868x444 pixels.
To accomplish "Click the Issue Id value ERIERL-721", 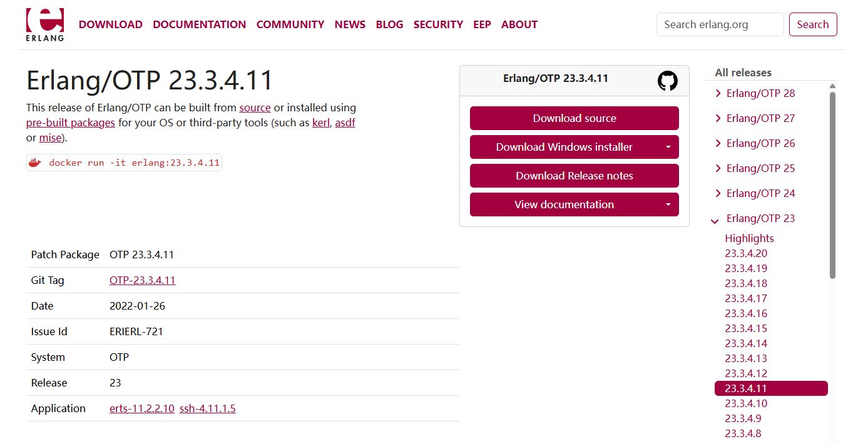I will pyautogui.click(x=136, y=331).
